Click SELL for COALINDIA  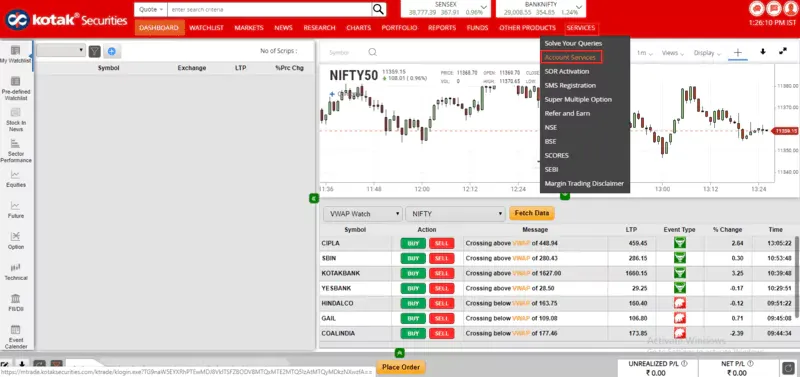pos(441,334)
